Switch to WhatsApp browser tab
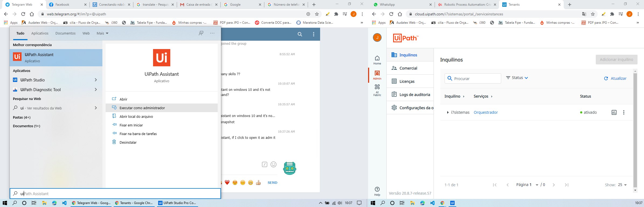 click(x=401, y=5)
